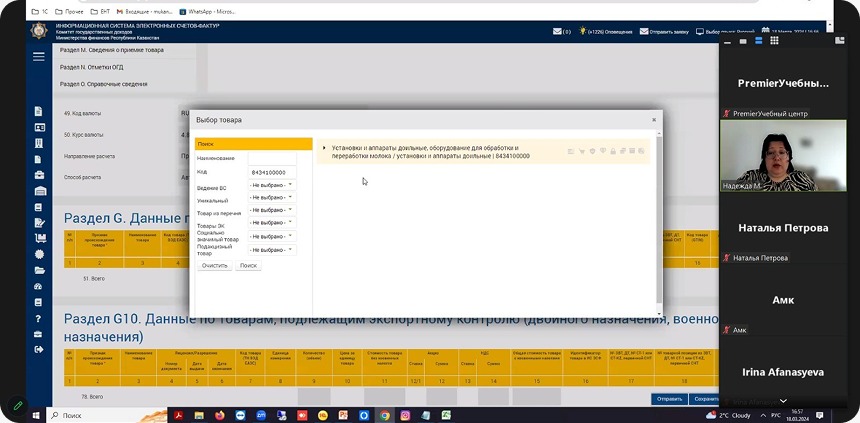Open the hamburger menu in the sidebar
Screen dimensions: 860x423
(39, 57)
